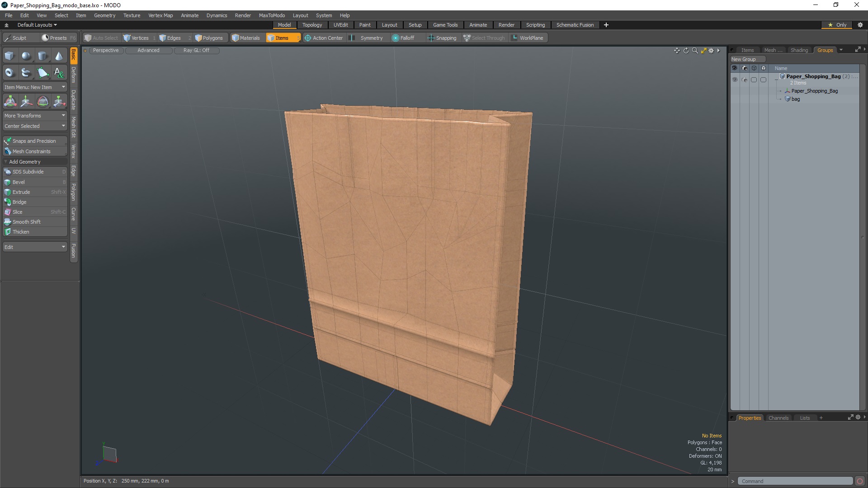Check the second box of Paper_Shopping_Bag group
868x488 pixels.
pos(764,80)
